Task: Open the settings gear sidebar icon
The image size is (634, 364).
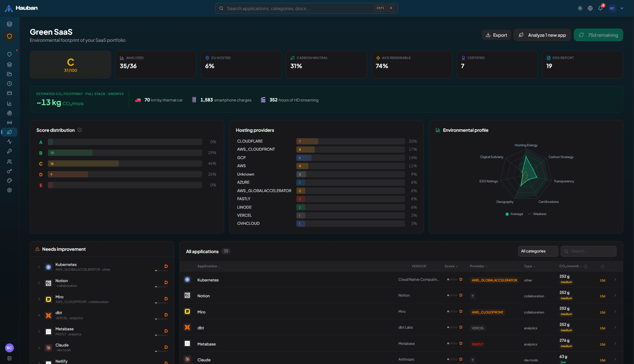Action: (9, 190)
